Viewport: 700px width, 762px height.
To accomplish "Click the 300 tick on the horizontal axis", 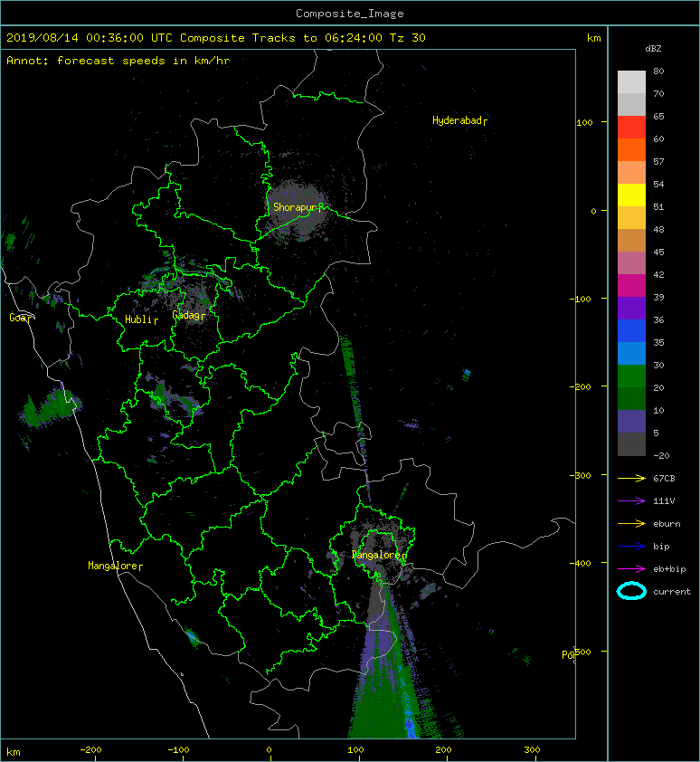I will 532,750.
